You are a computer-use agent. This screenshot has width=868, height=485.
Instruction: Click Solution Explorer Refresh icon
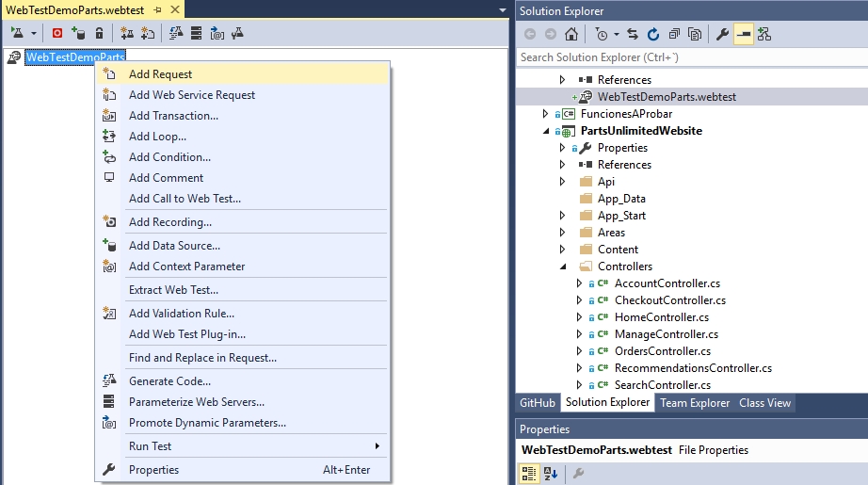point(653,34)
